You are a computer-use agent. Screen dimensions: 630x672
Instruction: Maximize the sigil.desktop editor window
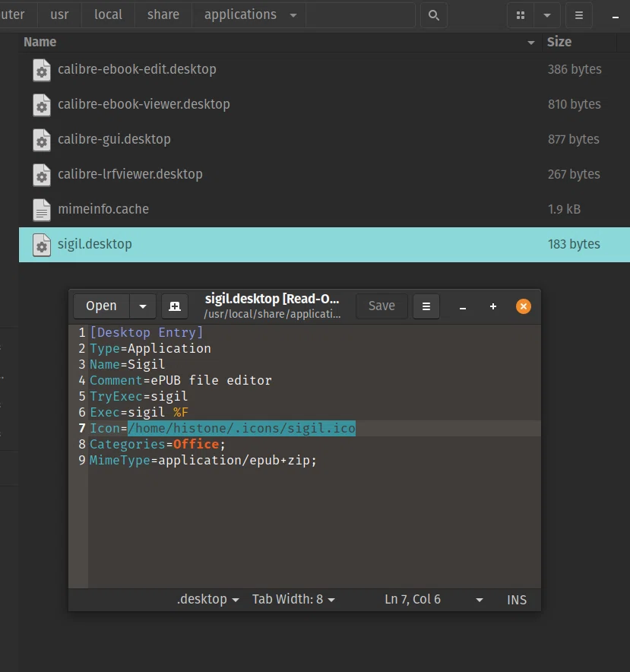[493, 306]
